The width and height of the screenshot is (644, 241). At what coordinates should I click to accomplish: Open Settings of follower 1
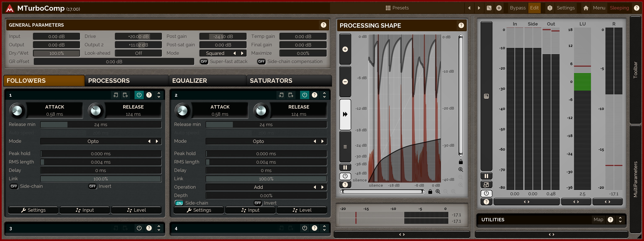(33, 210)
